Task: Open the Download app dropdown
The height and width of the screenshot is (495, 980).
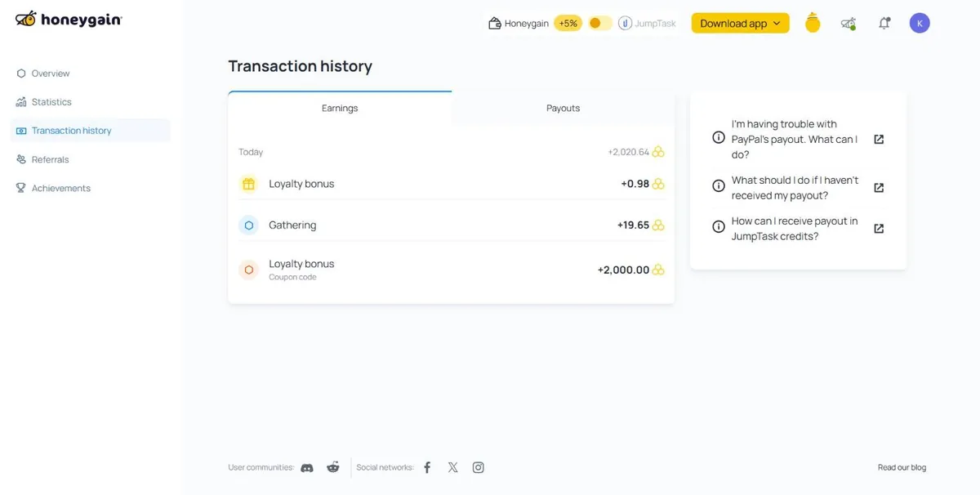Action: [741, 23]
